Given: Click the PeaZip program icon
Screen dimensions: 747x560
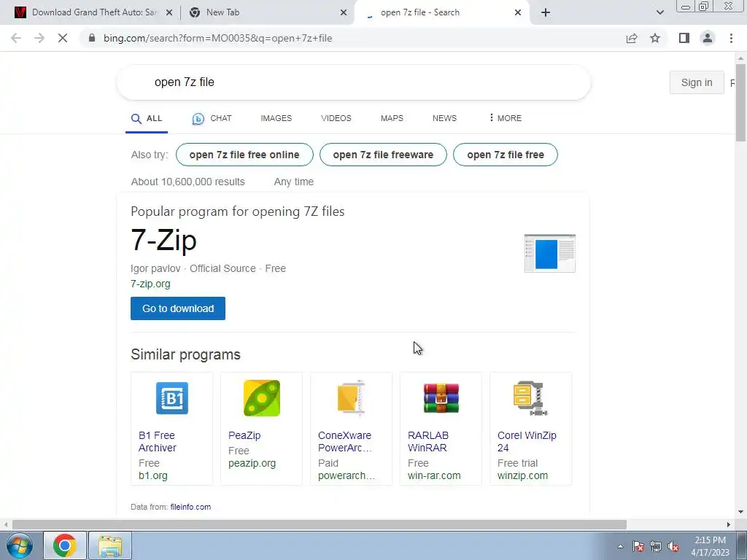Looking at the screenshot, I should pyautogui.click(x=262, y=398).
